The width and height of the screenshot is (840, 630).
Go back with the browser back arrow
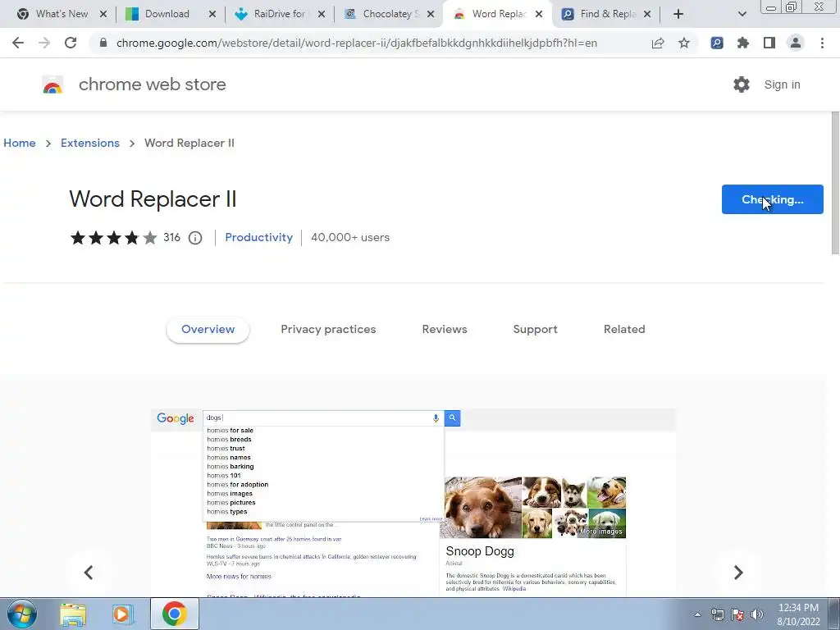coord(18,43)
